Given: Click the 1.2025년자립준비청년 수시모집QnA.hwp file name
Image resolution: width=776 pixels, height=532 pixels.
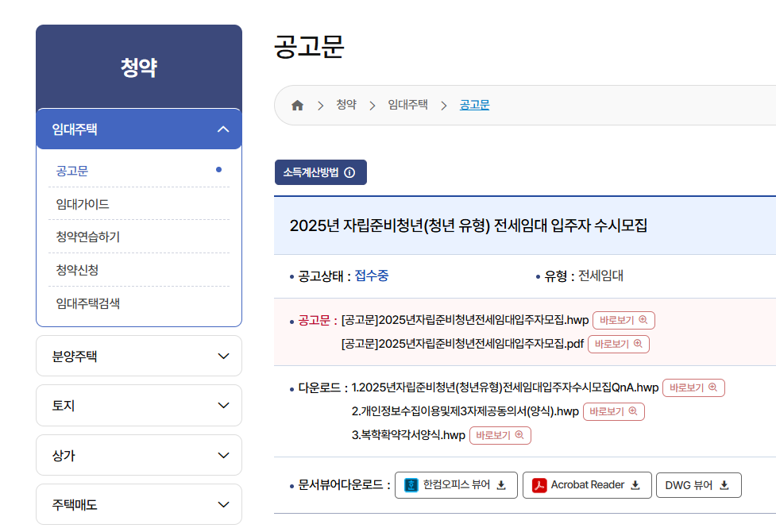Looking at the screenshot, I should point(505,387).
